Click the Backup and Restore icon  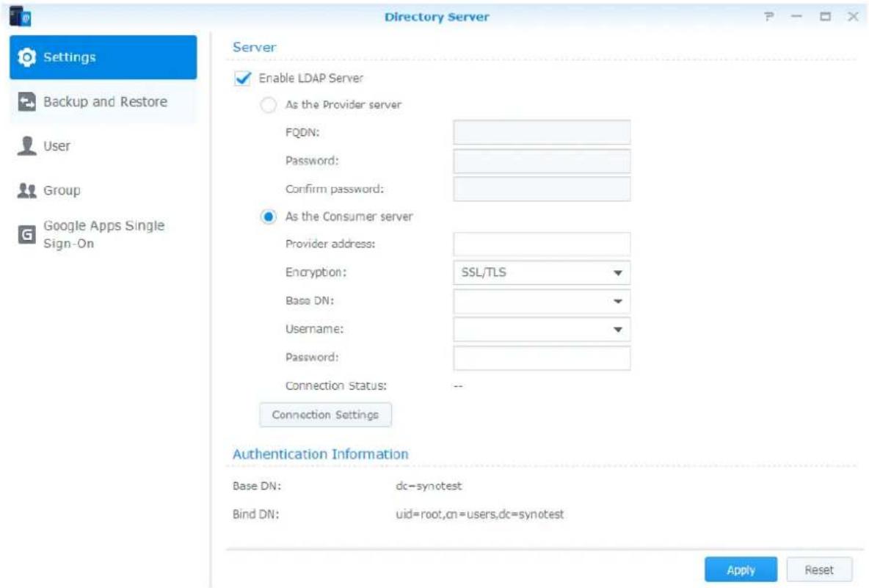pyautogui.click(x=26, y=101)
